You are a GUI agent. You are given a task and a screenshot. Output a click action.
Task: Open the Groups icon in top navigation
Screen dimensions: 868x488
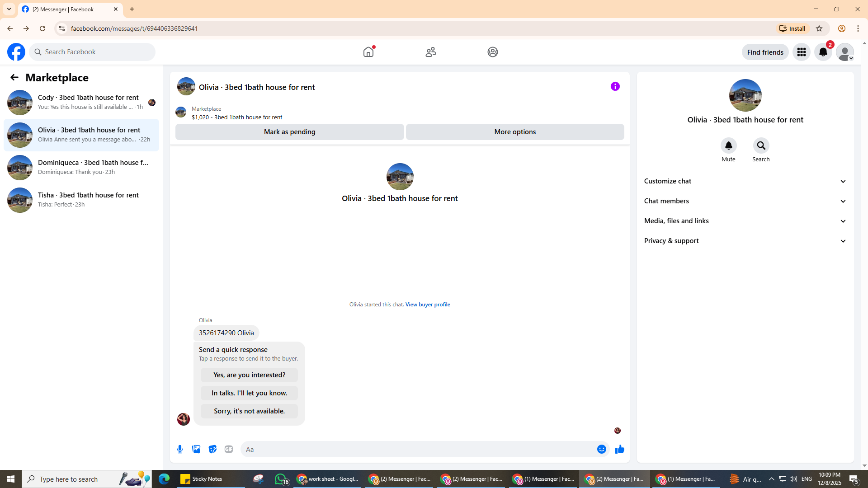pos(493,52)
